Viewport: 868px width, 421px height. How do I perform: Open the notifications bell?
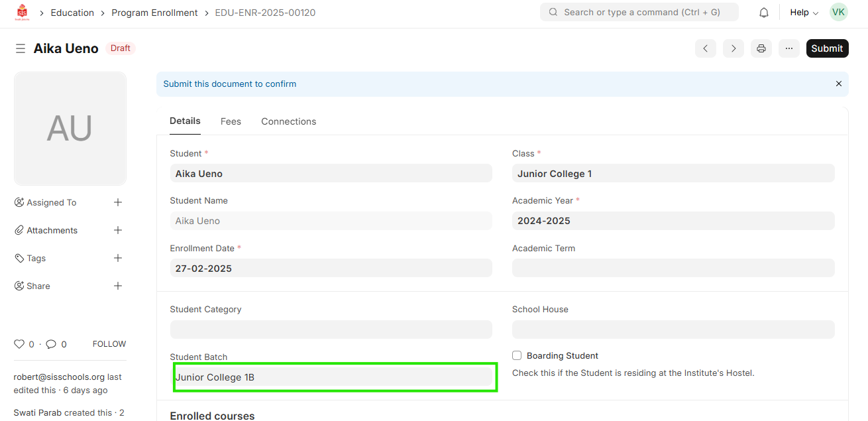764,13
